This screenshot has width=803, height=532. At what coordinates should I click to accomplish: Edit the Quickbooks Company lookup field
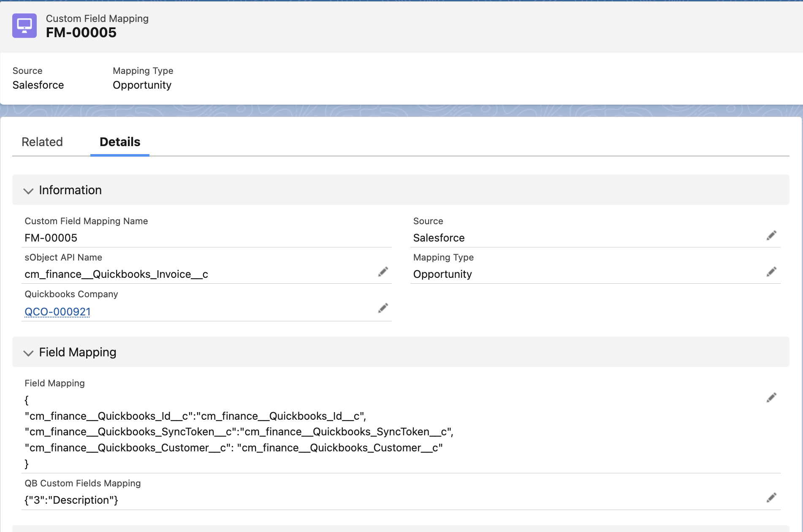pyautogui.click(x=383, y=308)
